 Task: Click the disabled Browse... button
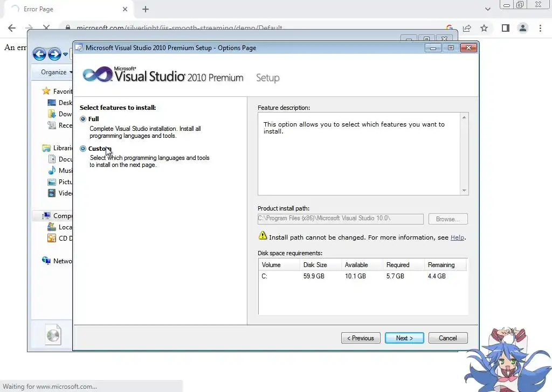point(448,219)
